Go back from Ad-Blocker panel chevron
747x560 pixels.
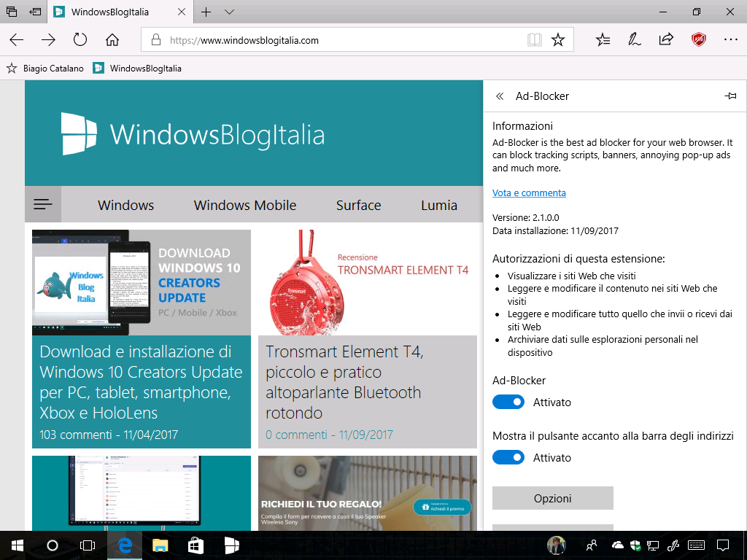[x=500, y=96]
